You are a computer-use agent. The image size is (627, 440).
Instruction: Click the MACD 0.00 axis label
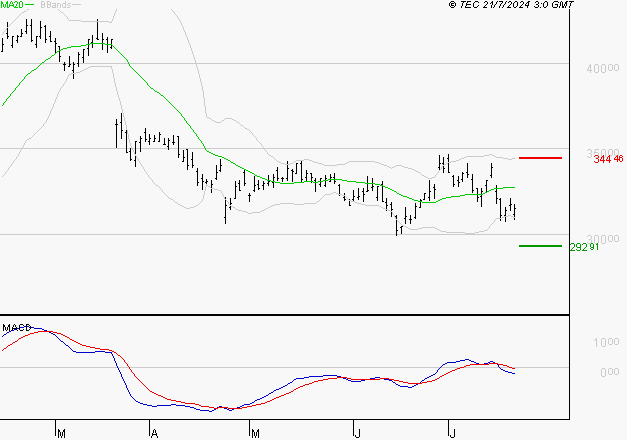[610, 372]
